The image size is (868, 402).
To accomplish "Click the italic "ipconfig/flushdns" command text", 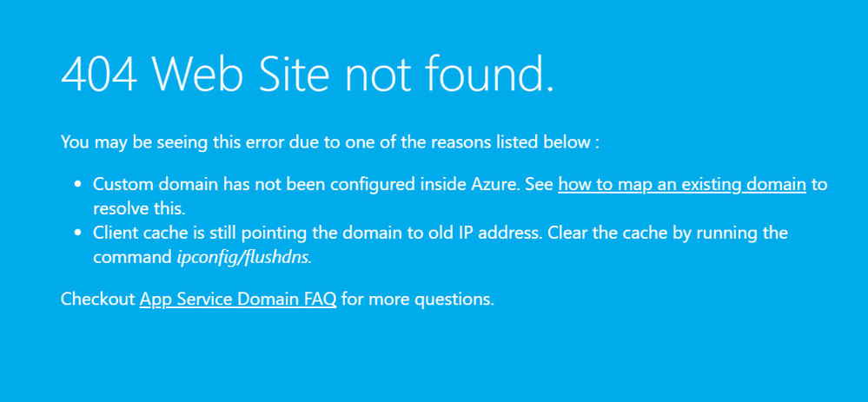I will (x=243, y=257).
